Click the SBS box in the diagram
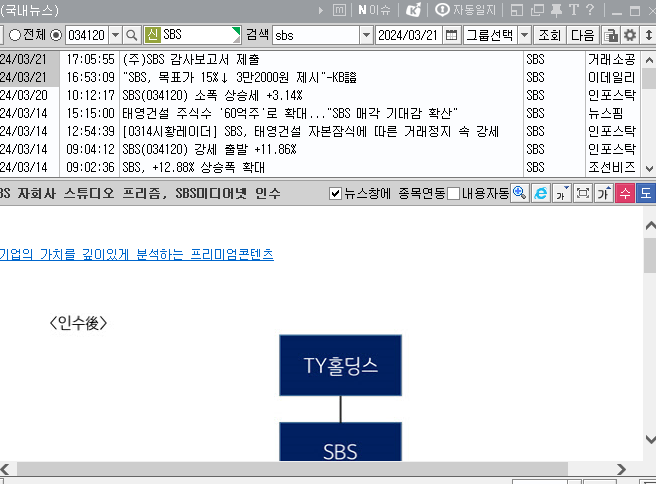This screenshot has width=656, height=484. (x=341, y=442)
